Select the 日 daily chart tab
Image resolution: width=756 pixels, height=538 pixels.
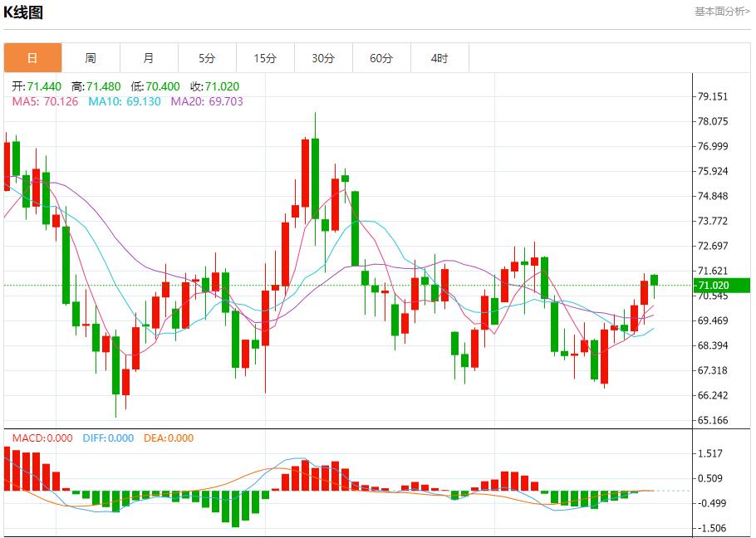(32, 58)
